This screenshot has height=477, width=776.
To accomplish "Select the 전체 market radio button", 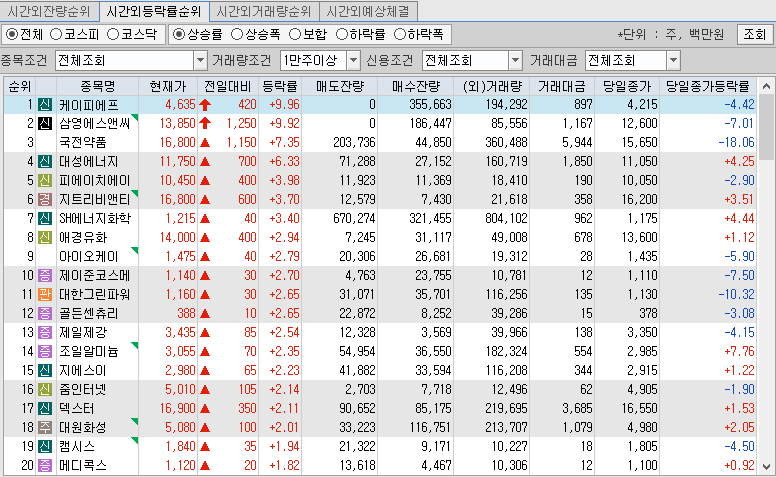I will (12, 35).
